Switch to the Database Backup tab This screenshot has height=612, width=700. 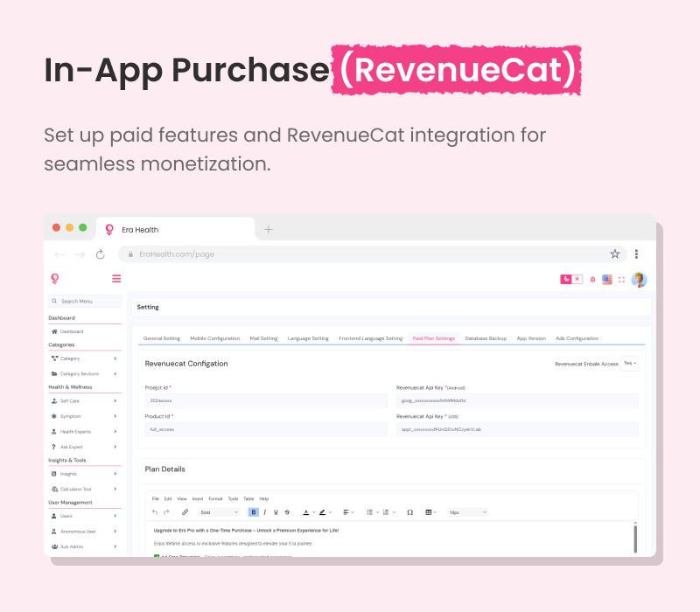486,338
